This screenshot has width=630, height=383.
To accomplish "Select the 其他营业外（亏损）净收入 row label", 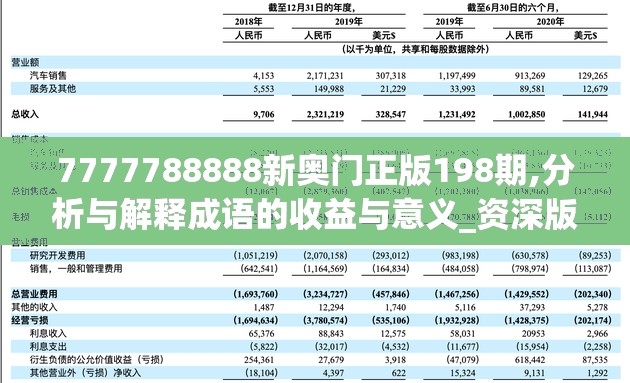I will [x=85, y=373].
